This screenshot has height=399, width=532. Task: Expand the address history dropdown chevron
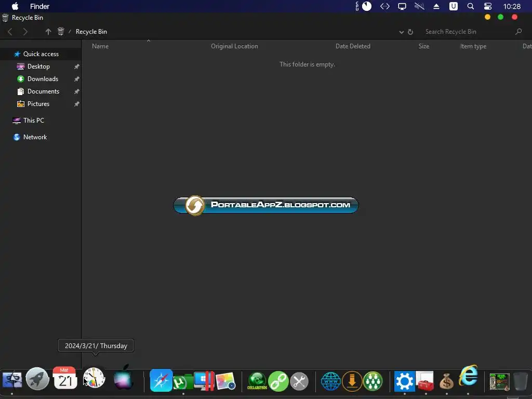[x=402, y=32]
